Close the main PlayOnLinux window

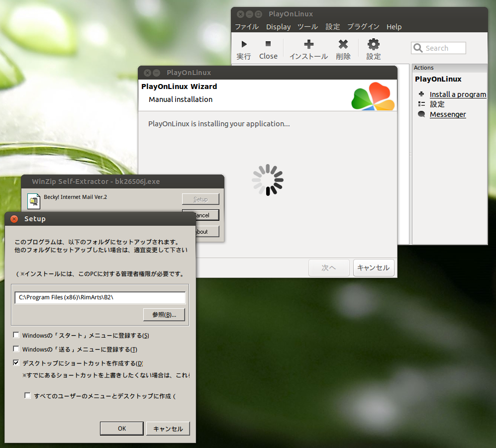[241, 14]
